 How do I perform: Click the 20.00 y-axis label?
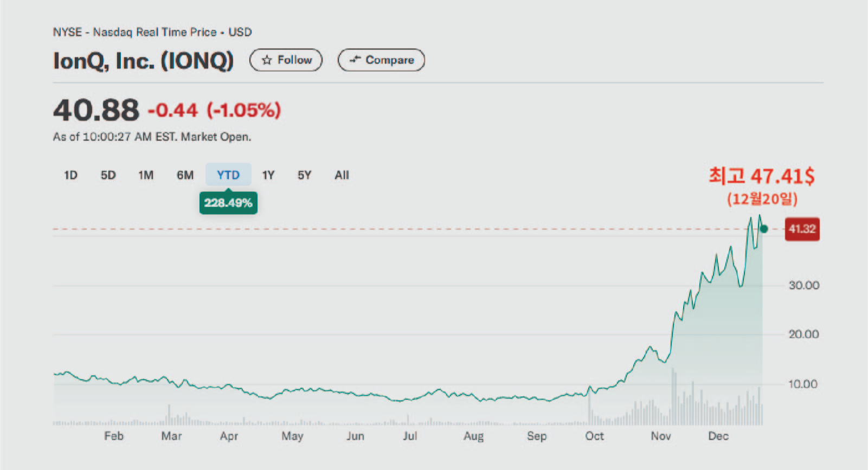(803, 334)
